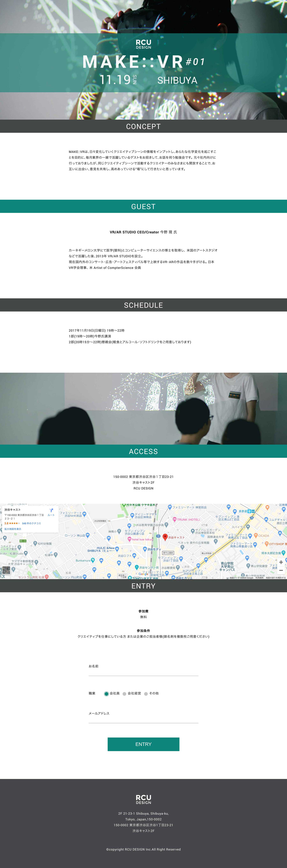This screenshot has height=868, width=287.
Task: Open route directions icon on map card
Action: point(51,510)
